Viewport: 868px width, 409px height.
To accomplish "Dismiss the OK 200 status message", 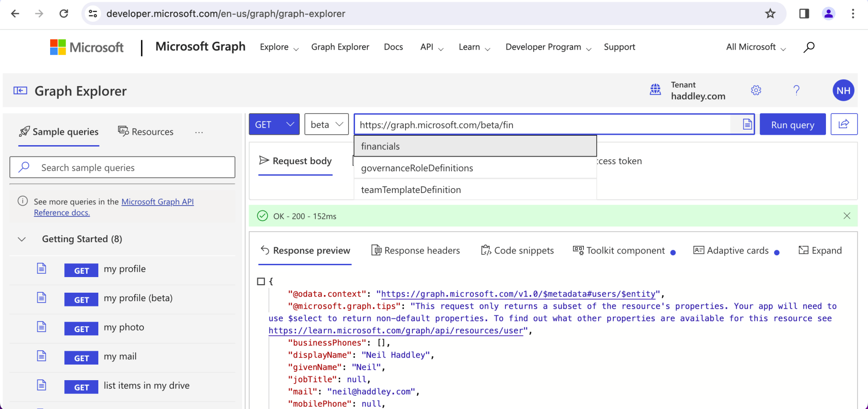I will 847,216.
